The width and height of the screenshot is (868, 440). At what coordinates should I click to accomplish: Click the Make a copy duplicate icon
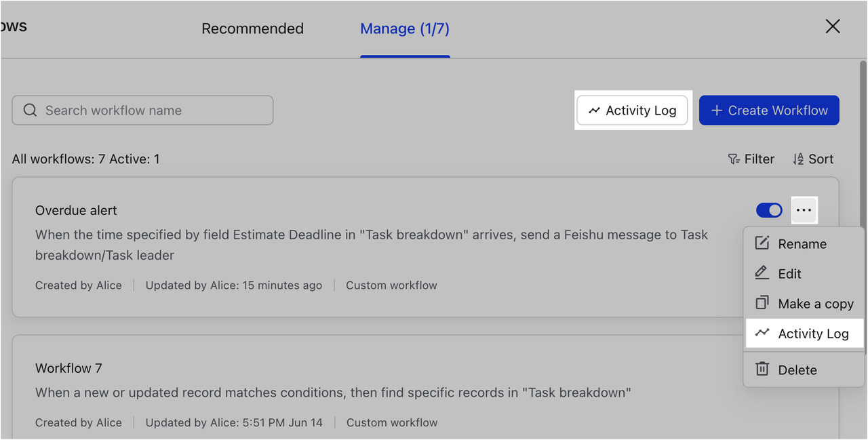pyautogui.click(x=762, y=303)
